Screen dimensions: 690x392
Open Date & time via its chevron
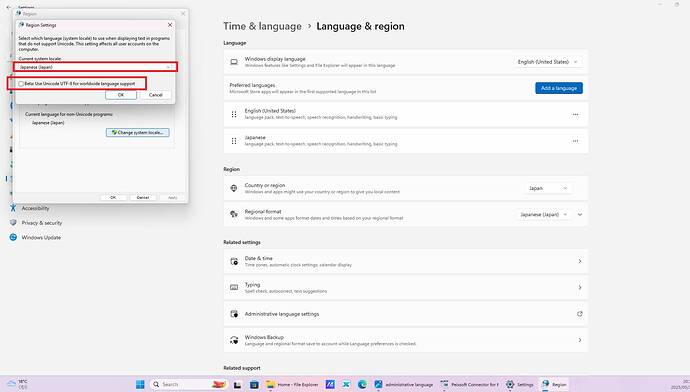pos(580,261)
